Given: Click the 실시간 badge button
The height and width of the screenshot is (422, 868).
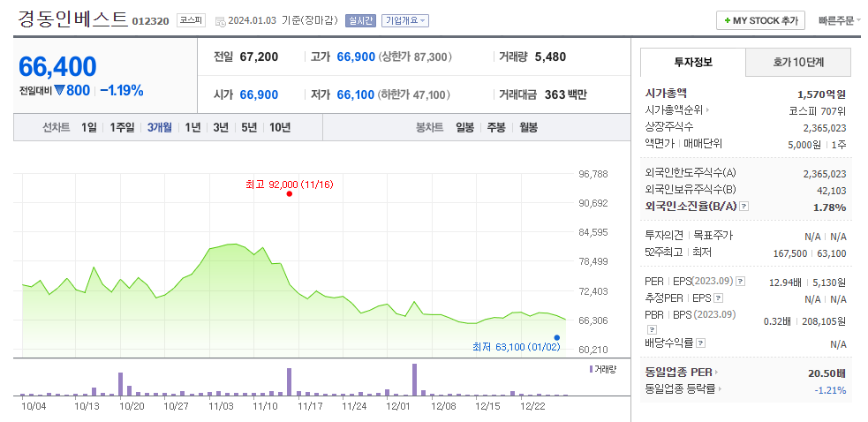Looking at the screenshot, I should tap(360, 21).
